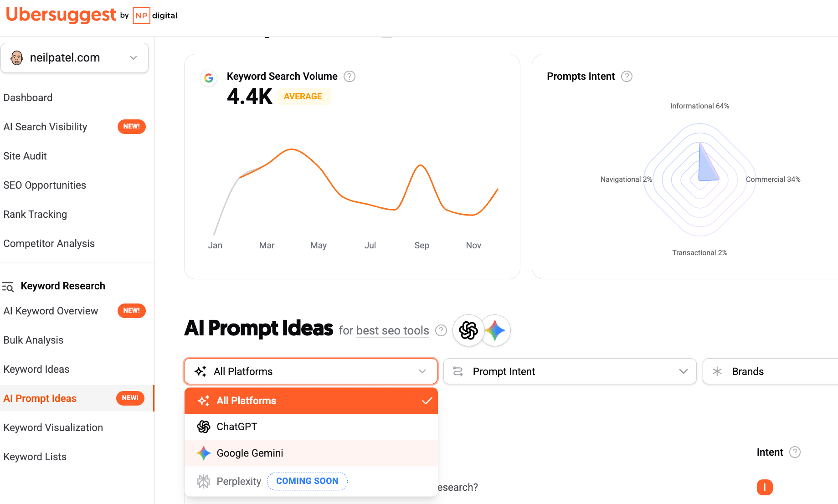The image size is (838, 504).
Task: Select Google Gemini from the platforms list
Action: tap(250, 453)
